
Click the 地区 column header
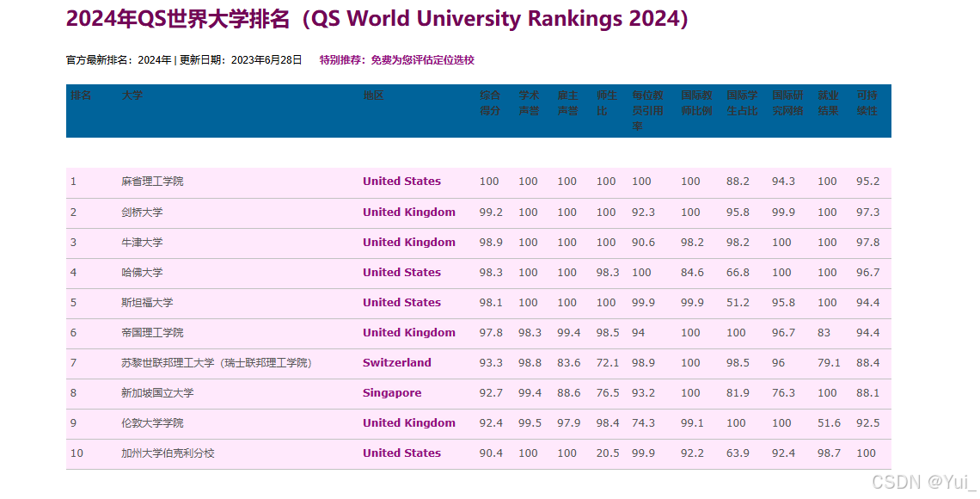(x=374, y=95)
